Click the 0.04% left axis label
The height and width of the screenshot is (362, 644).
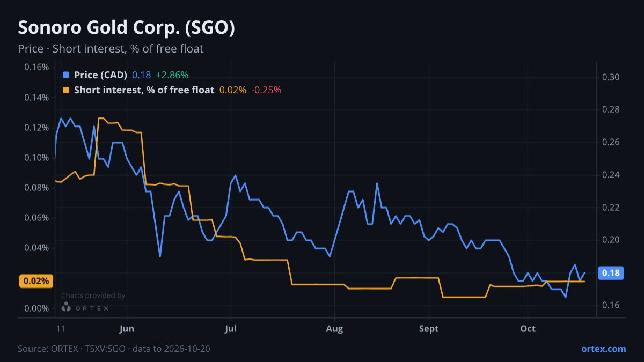tap(36, 248)
